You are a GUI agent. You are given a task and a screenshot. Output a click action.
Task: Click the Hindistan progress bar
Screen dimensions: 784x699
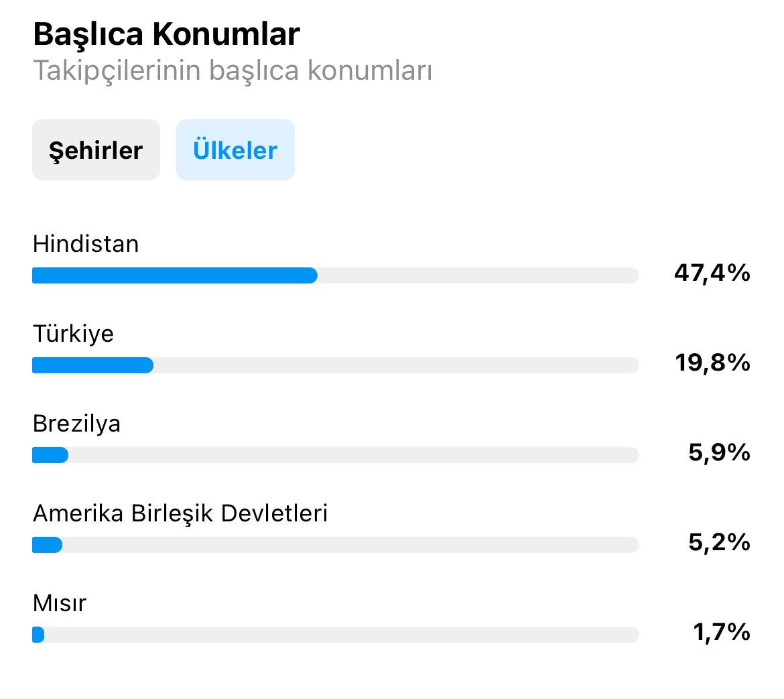336,275
